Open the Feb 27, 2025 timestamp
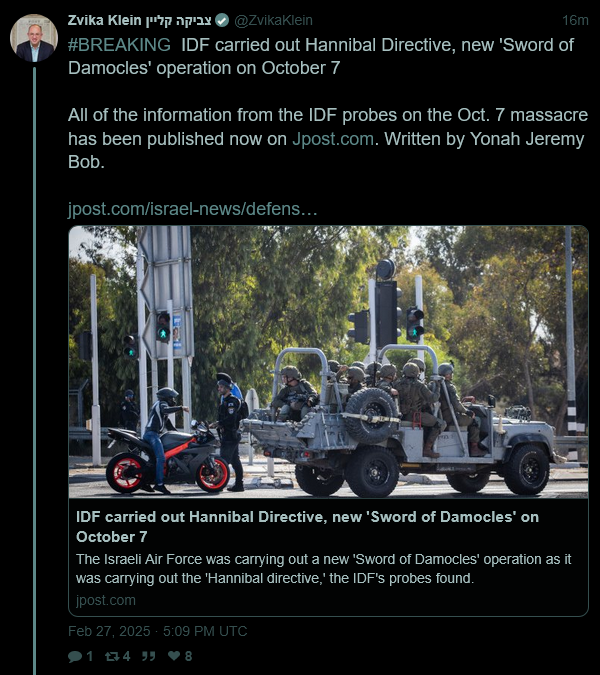The image size is (600, 675). [158, 631]
